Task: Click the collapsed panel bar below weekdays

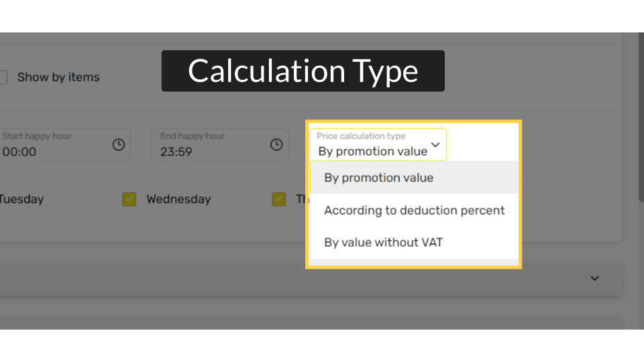Action: 310,279
